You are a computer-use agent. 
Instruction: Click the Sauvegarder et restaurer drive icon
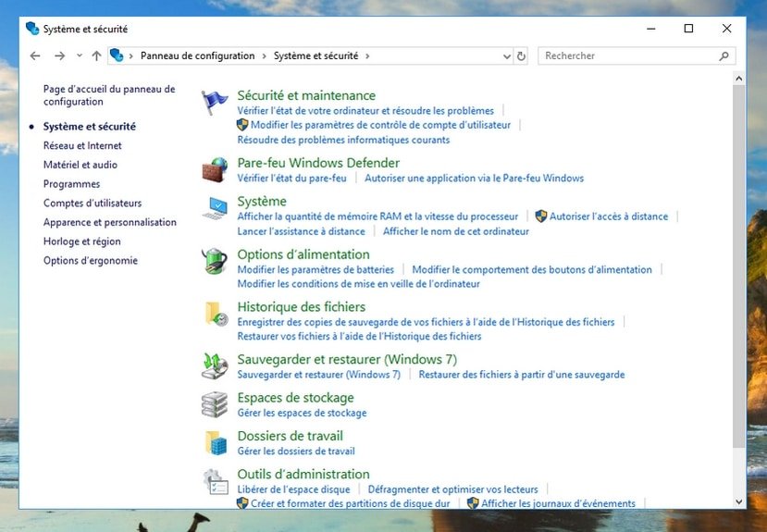pyautogui.click(x=215, y=365)
